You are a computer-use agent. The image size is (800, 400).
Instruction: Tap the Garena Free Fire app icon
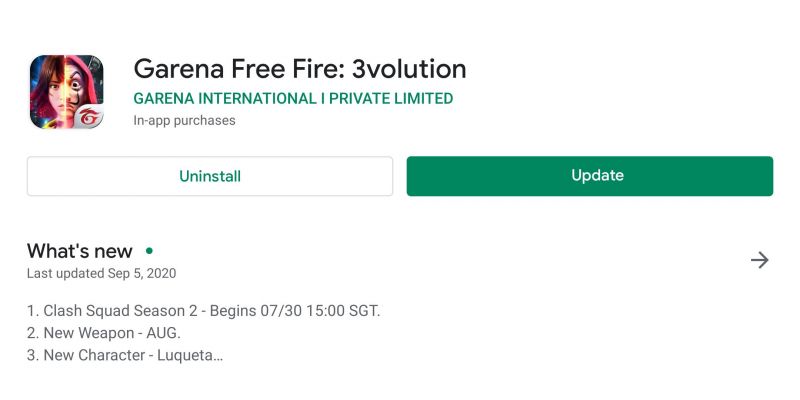tap(66, 92)
